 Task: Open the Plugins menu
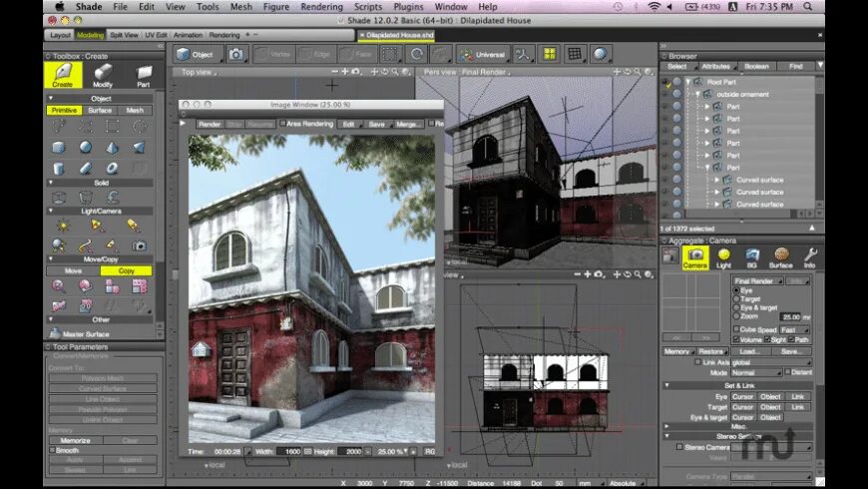(x=408, y=7)
